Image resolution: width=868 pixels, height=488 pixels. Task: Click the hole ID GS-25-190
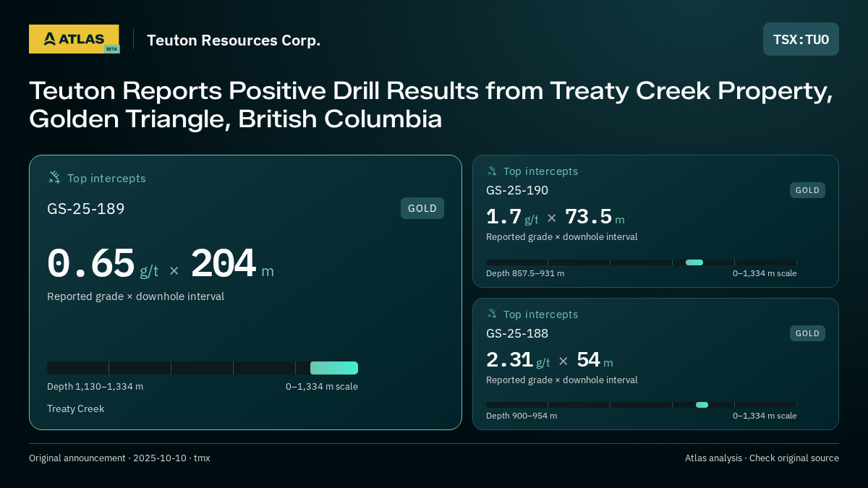coord(517,190)
